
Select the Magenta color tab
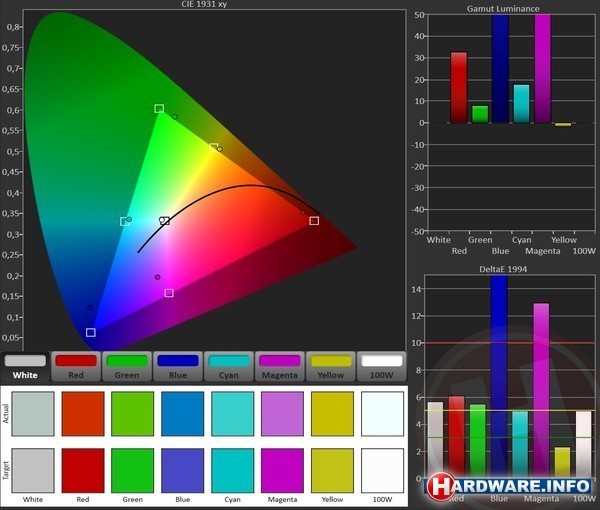tap(280, 366)
